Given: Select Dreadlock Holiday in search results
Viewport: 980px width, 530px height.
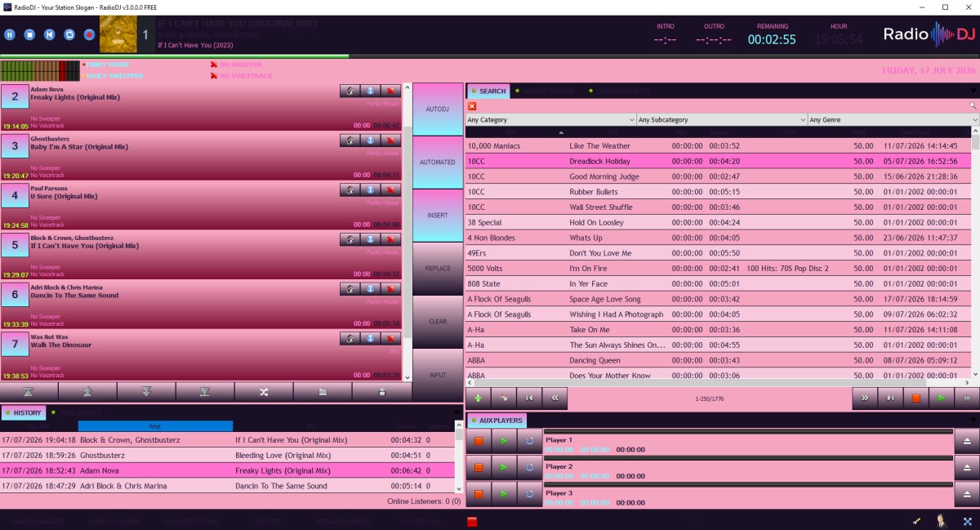Looking at the screenshot, I should pyautogui.click(x=718, y=161).
